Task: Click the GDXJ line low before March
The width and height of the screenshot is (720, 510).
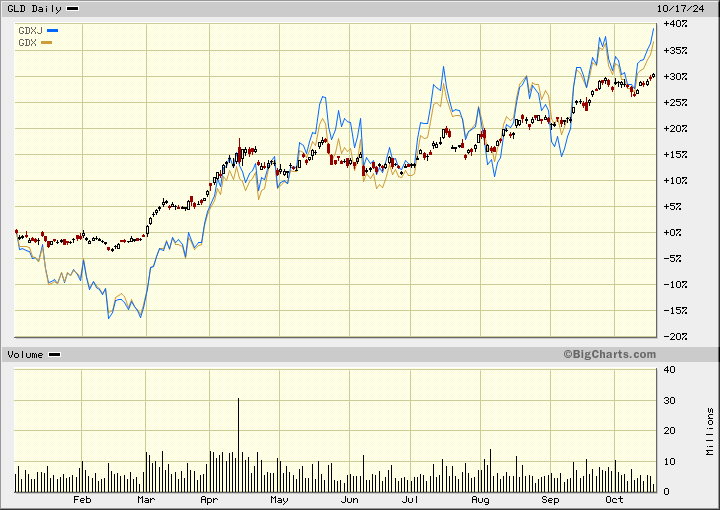Action: 141,317
